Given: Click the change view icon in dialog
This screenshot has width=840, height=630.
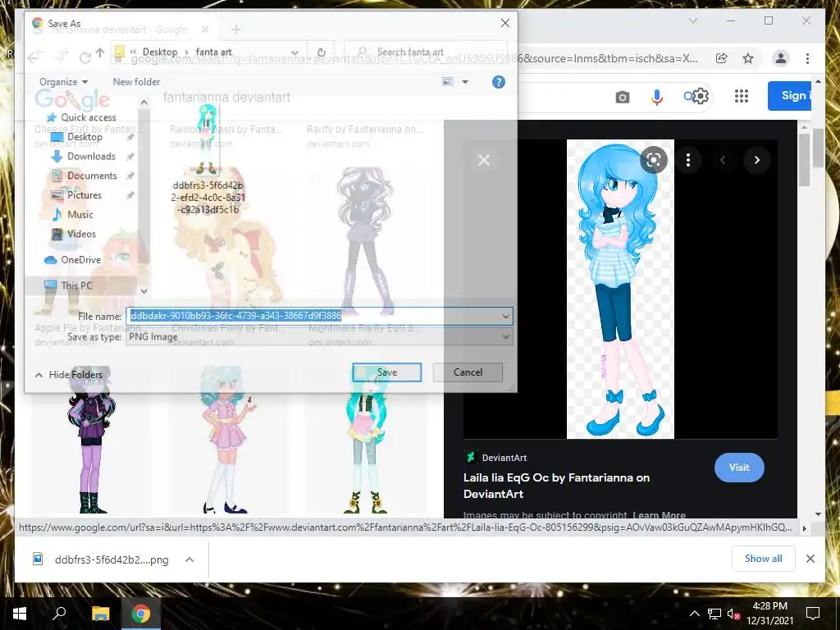Looking at the screenshot, I should click(x=448, y=82).
